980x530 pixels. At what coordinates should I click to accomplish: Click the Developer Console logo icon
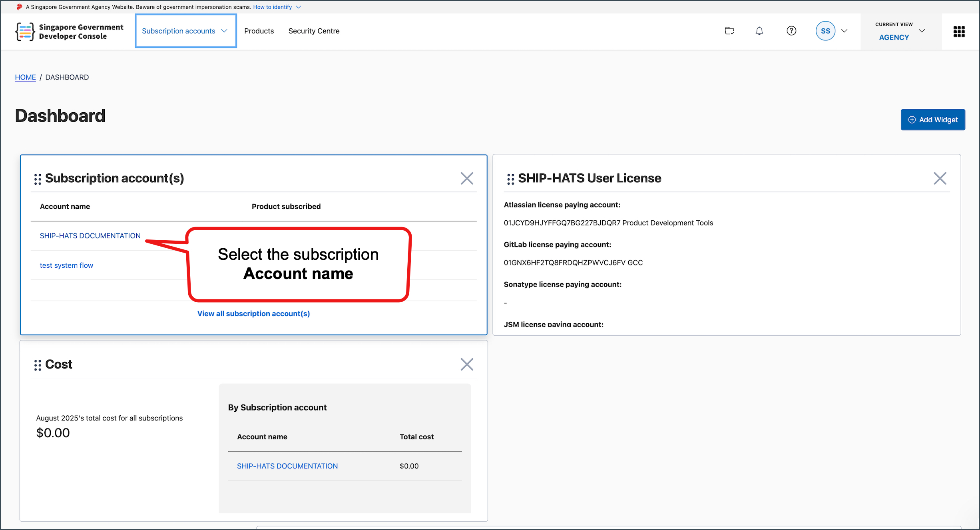coord(25,32)
